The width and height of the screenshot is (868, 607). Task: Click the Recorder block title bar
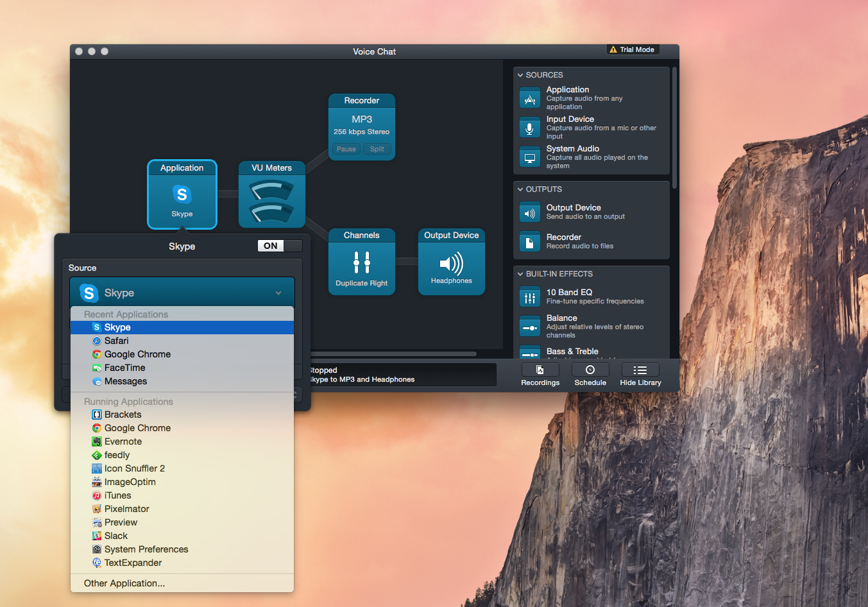click(362, 101)
